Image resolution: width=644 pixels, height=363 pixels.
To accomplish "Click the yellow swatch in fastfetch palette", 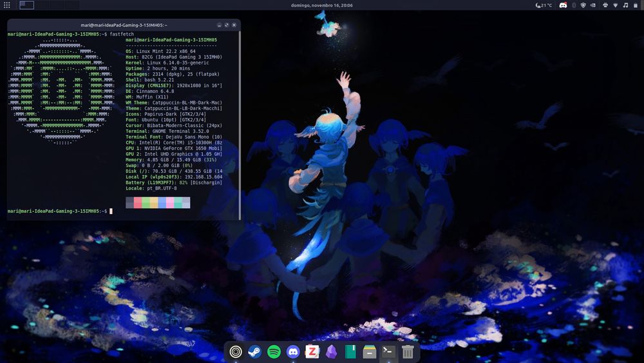I will (154, 202).
